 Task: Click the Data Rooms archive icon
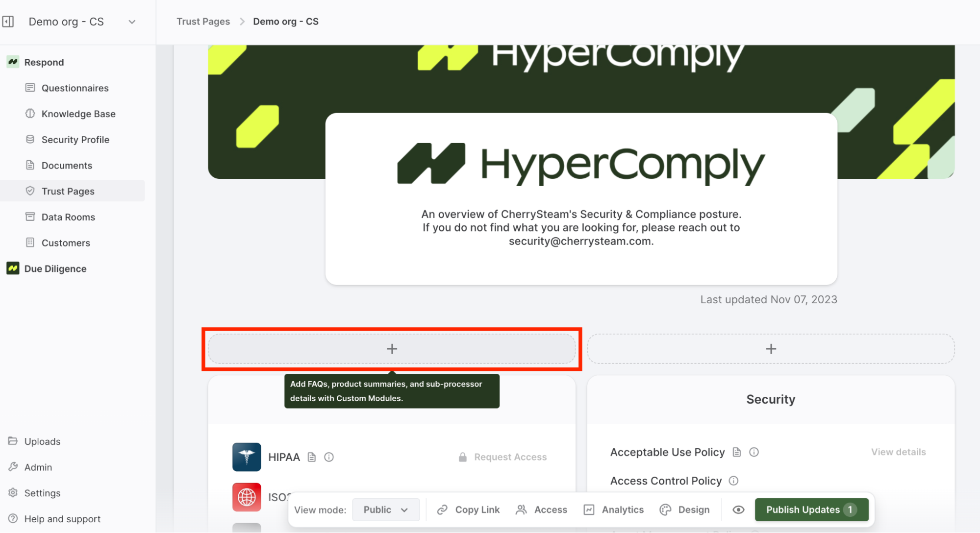click(x=30, y=217)
